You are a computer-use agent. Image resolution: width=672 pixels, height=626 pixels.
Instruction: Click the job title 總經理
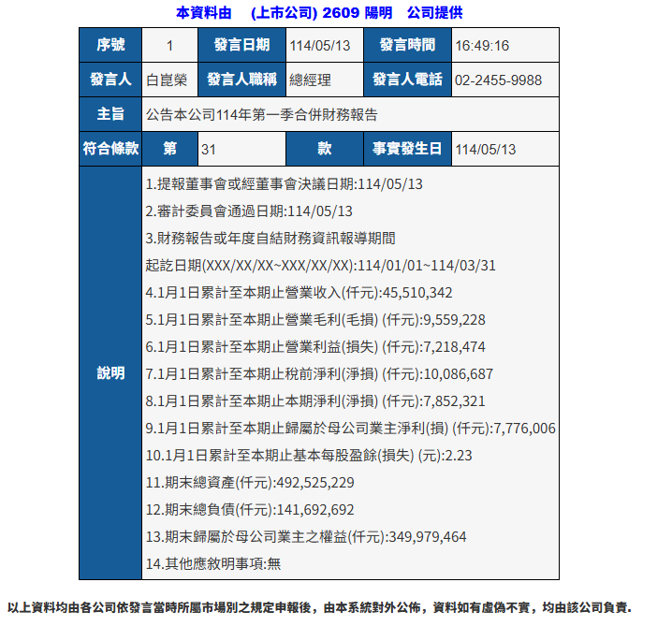pos(310,80)
